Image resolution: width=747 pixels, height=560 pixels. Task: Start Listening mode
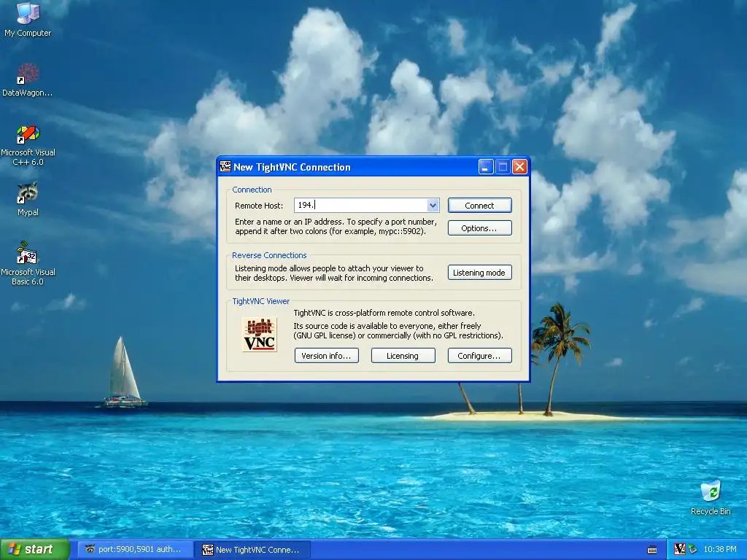480,273
